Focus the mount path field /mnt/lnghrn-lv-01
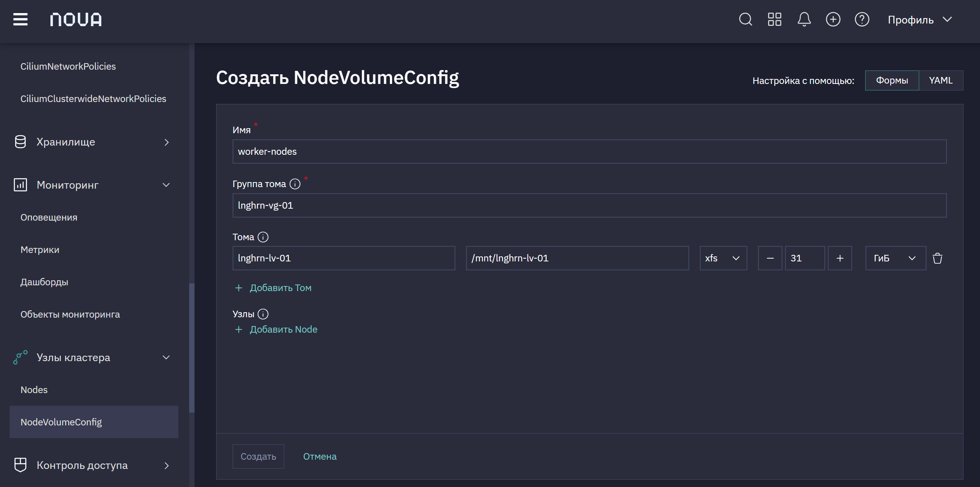The height and width of the screenshot is (487, 980). coord(577,258)
